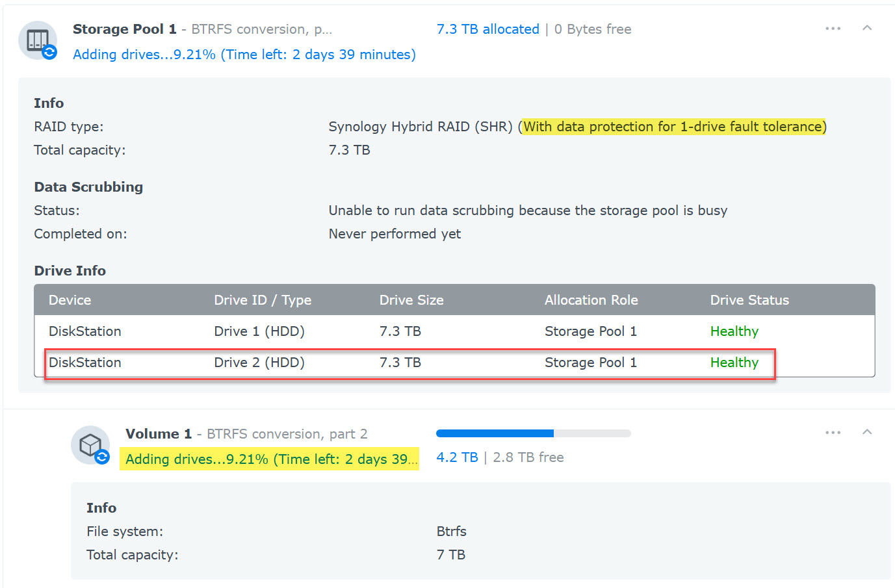Viewport: 895px width, 588px height.
Task: Click the Storage Pool 1 'Total capacity:' label
Action: point(80,150)
